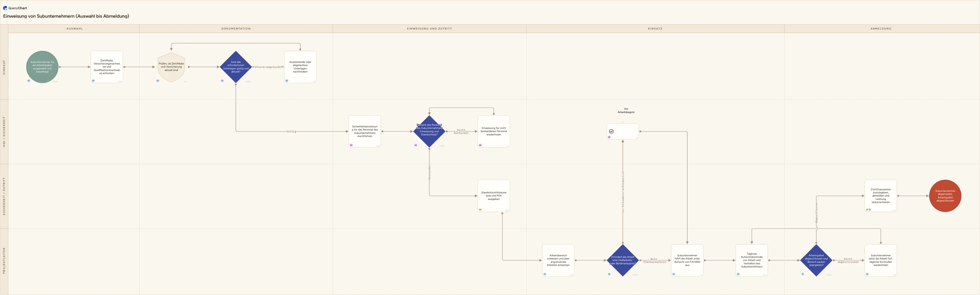
Task: Click the NR badge on the Zutrittsausweise zurückgeben node
Action: 867,209
